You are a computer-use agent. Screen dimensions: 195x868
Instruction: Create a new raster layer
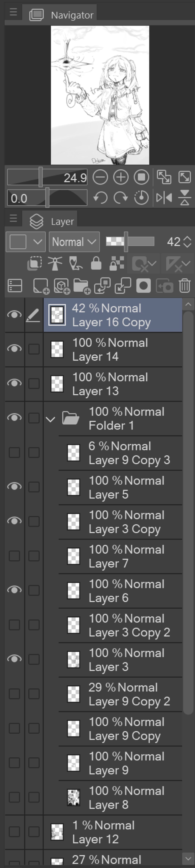41,286
